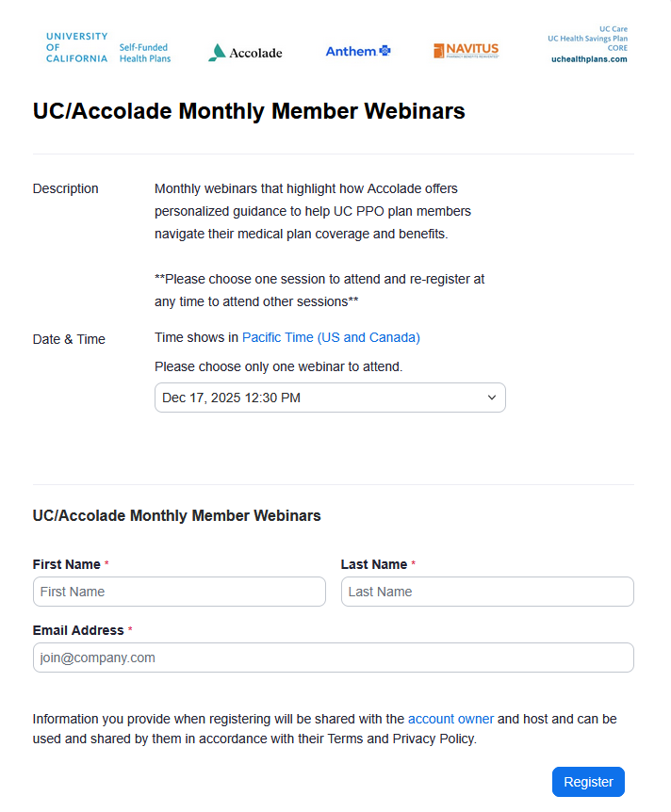The width and height of the screenshot is (671, 812).
Task: Focus the Email Address input field
Action: [x=333, y=658]
